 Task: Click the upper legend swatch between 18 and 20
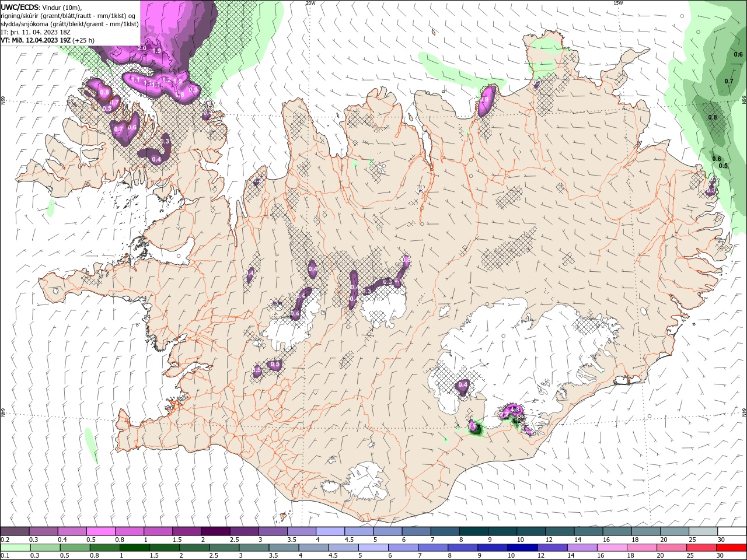(x=646, y=531)
